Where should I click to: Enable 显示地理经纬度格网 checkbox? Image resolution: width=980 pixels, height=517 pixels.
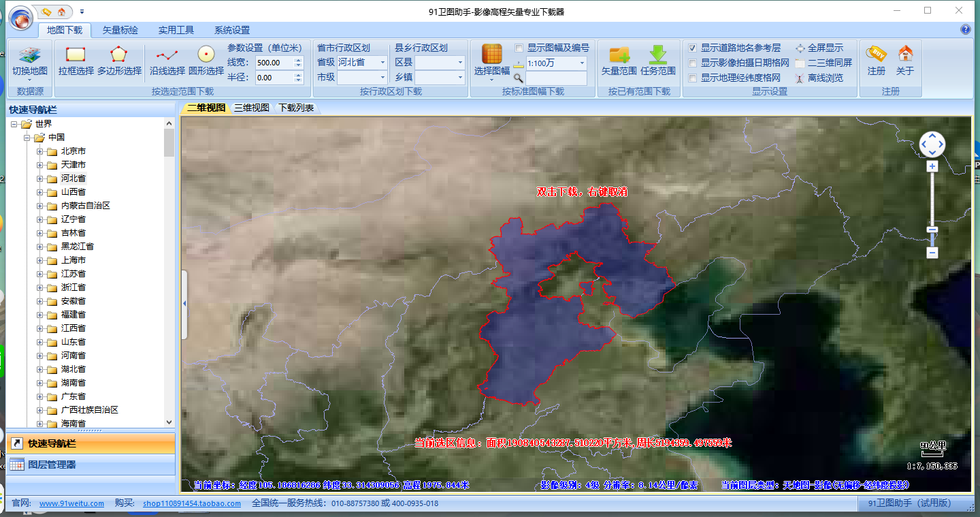click(x=692, y=78)
